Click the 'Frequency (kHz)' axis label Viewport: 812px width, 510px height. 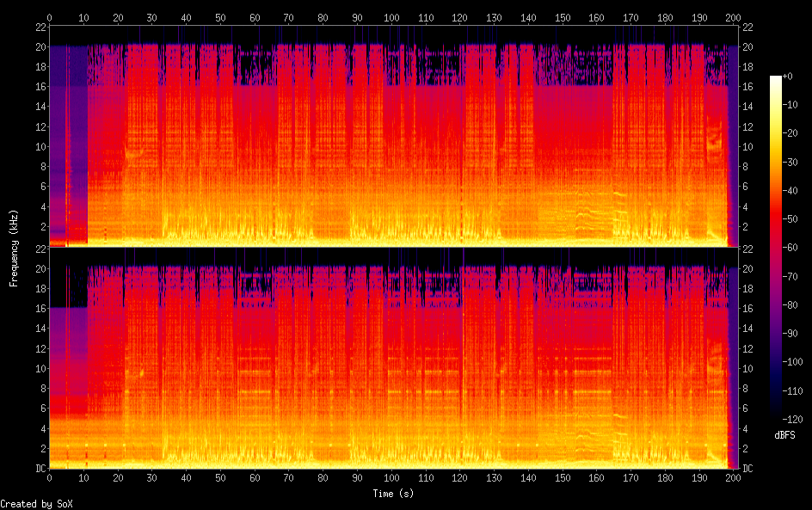point(14,248)
